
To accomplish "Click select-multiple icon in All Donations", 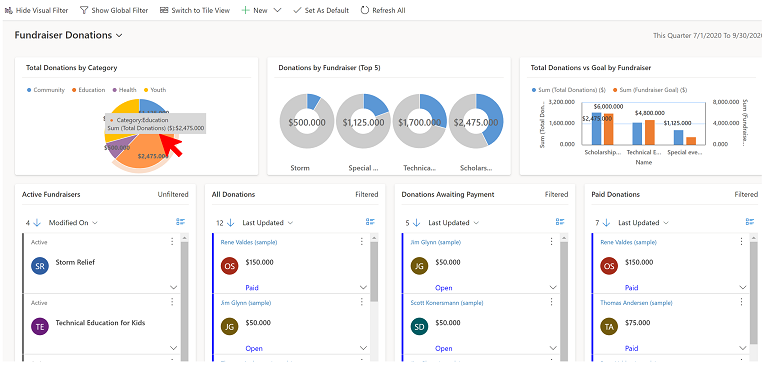I will click(370, 222).
